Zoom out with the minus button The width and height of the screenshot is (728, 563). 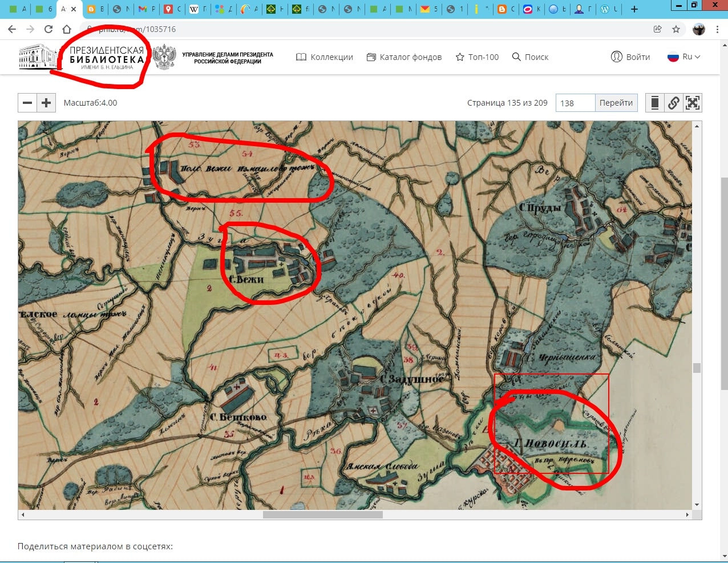click(x=27, y=103)
